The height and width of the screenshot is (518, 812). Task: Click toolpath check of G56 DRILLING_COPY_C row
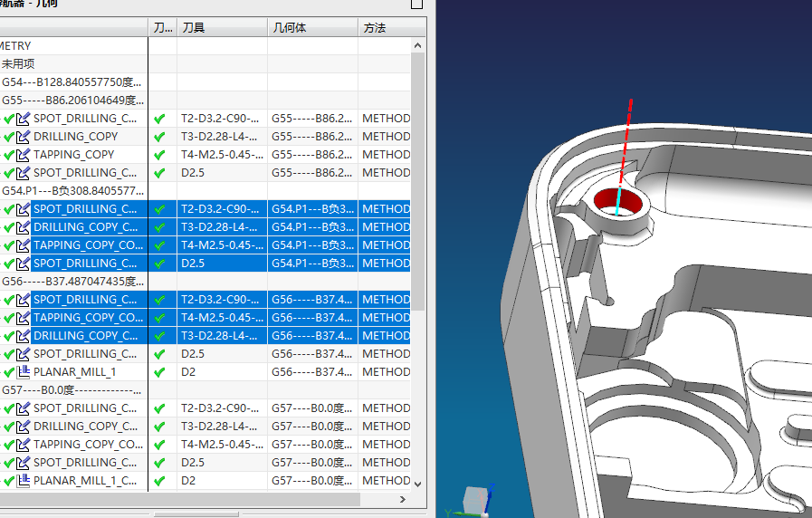(159, 336)
